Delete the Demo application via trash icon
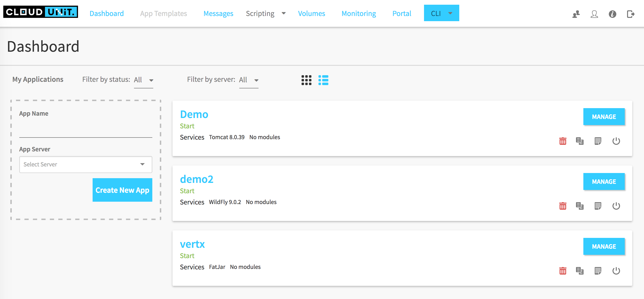This screenshot has height=299, width=644. (563, 141)
